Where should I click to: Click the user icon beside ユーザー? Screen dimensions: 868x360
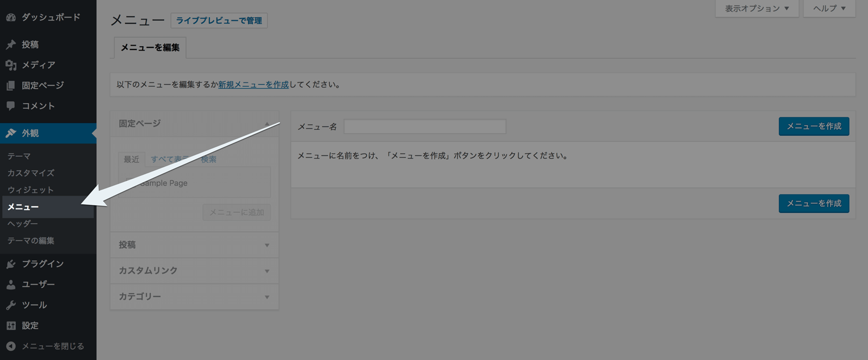coord(11,285)
